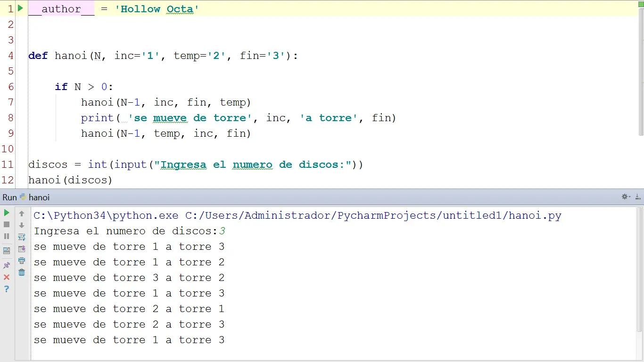Click the hanoi(discos) call on line 12
Viewport: 644px width, 362px height.
click(70, 180)
